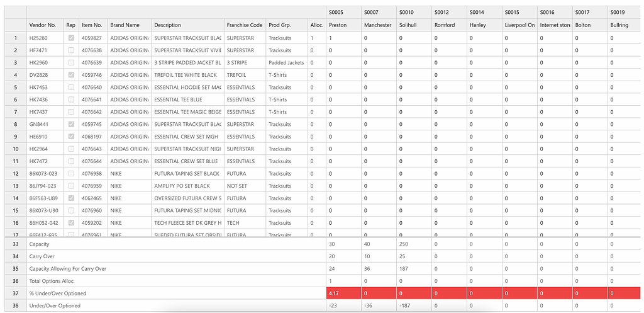Click the Hanley store column header
Screen dimensions: 644x313
[x=485, y=25]
